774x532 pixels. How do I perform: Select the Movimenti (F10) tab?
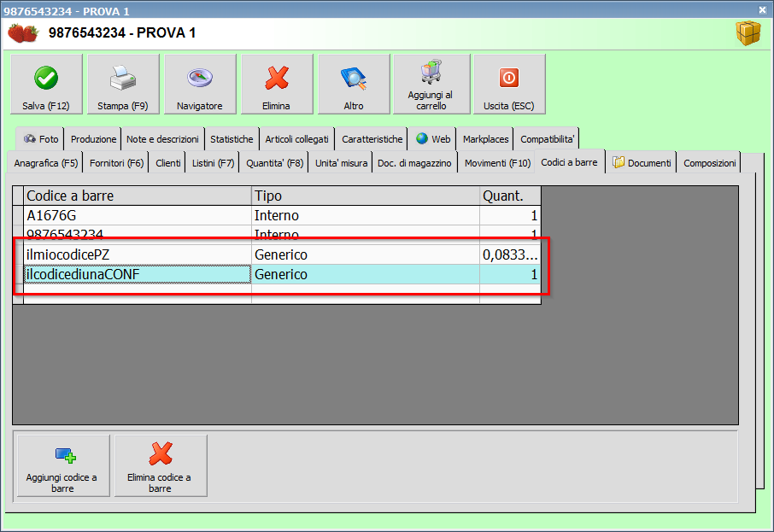click(497, 163)
